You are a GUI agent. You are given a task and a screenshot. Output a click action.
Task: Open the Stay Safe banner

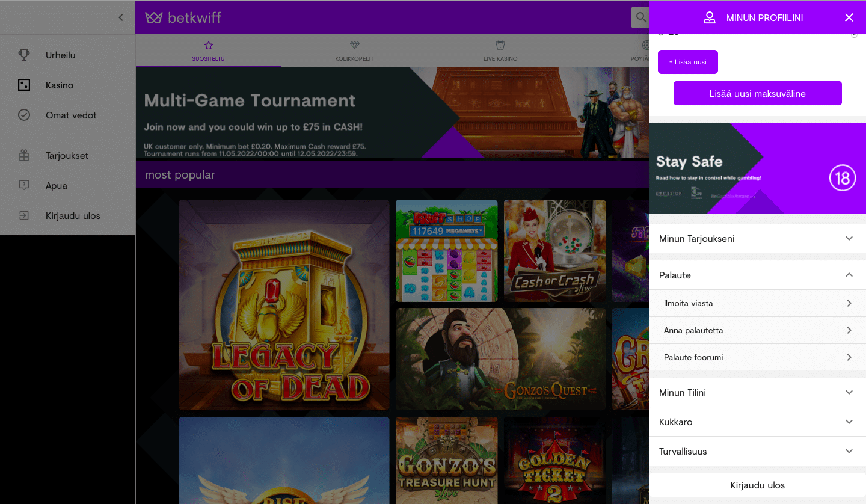[x=758, y=168]
